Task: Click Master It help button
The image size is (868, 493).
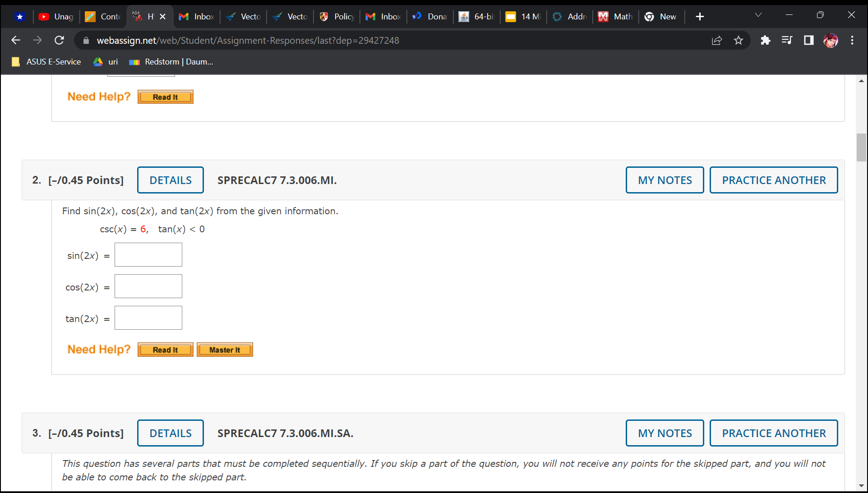Action: point(225,350)
